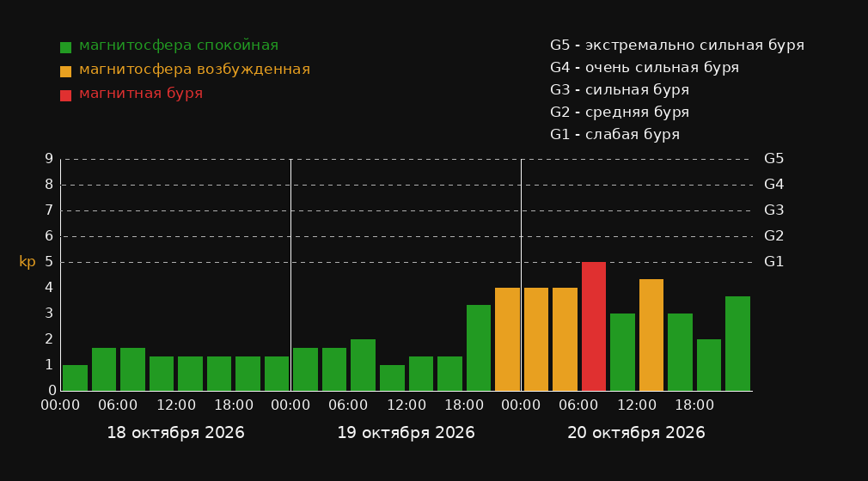868x481 pixels.
Task: Click the green legend square for calm magnetosphere
Action: [x=66, y=47]
